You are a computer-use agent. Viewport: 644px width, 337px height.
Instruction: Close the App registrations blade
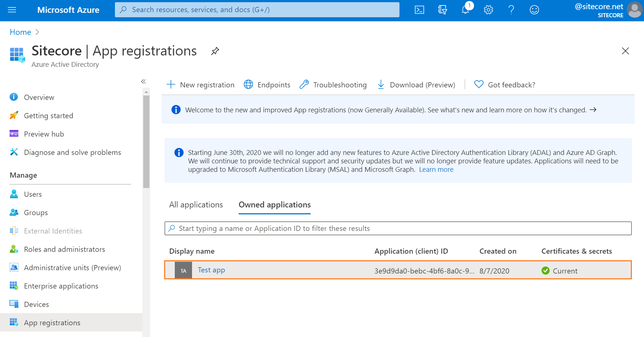tap(625, 51)
